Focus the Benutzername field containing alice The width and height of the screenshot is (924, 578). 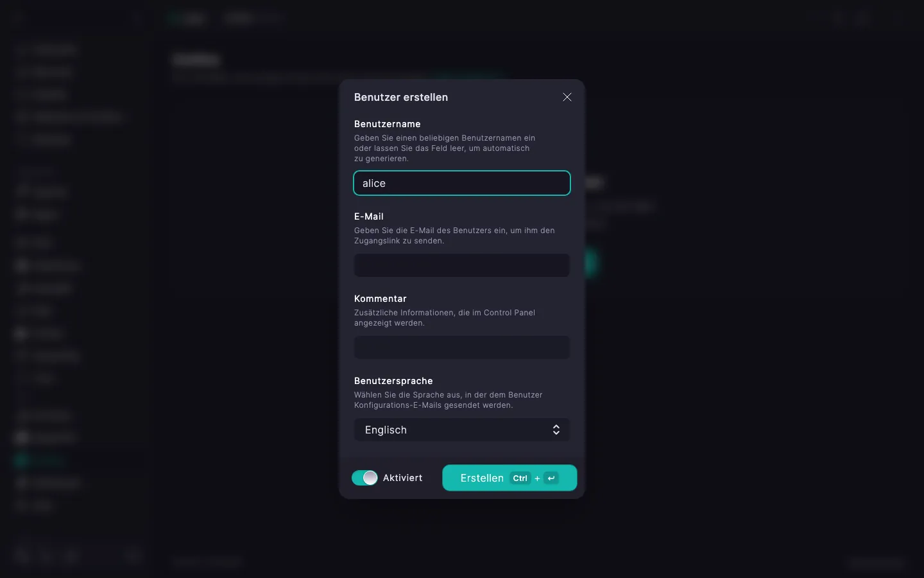coord(462,183)
